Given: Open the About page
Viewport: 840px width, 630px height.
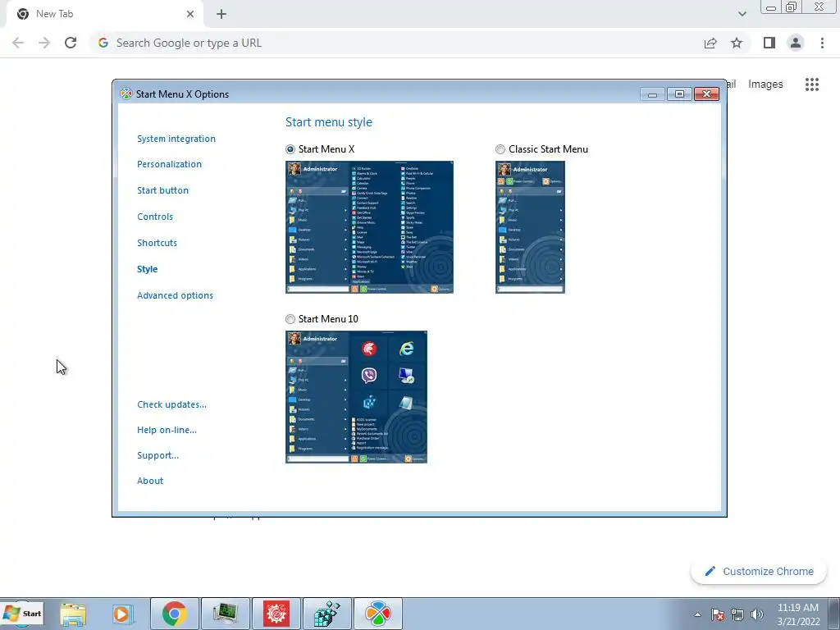Looking at the screenshot, I should (x=150, y=481).
